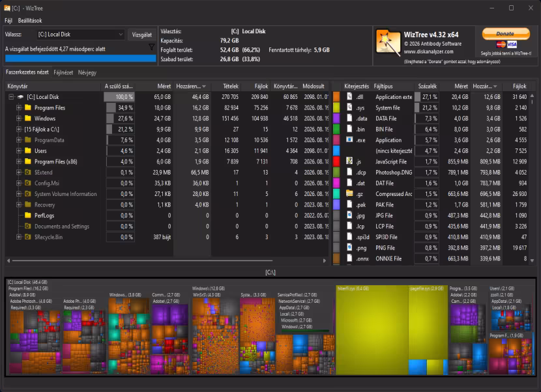Click the .exe application icon
The width and height of the screenshot is (541, 392).
tap(349, 139)
